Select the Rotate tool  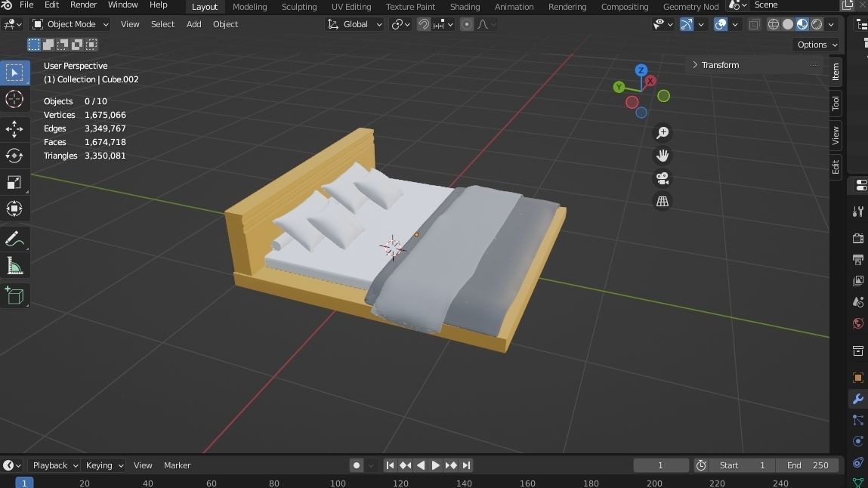tap(14, 156)
